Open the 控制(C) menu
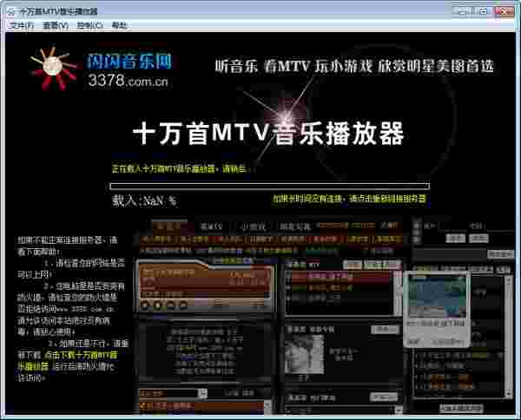Viewport: 521px width, 420px height. tap(89, 25)
